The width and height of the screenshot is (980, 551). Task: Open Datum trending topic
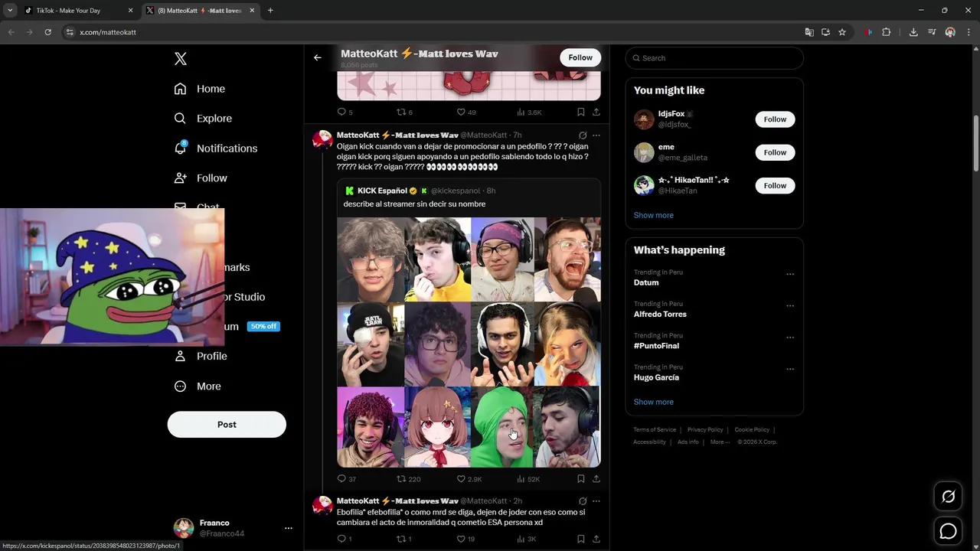click(x=646, y=282)
